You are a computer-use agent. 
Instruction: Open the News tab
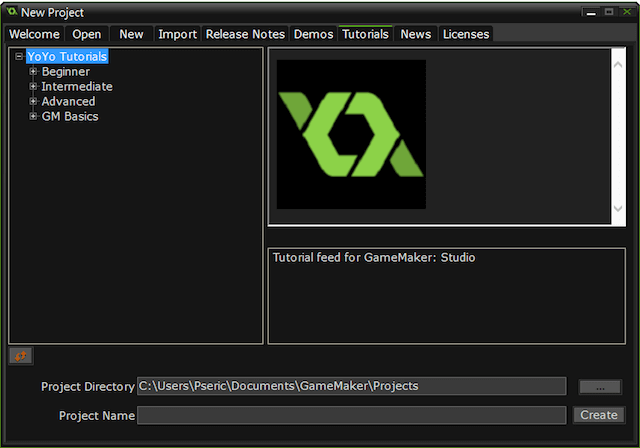[416, 34]
